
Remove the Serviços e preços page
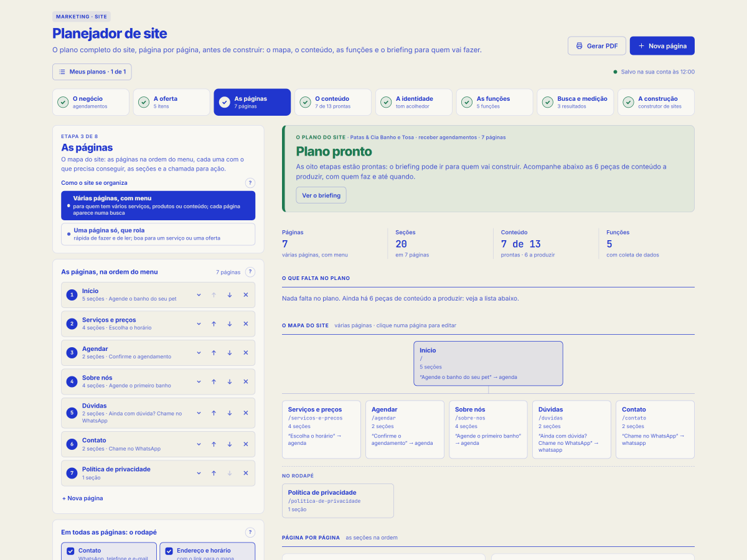(x=245, y=324)
